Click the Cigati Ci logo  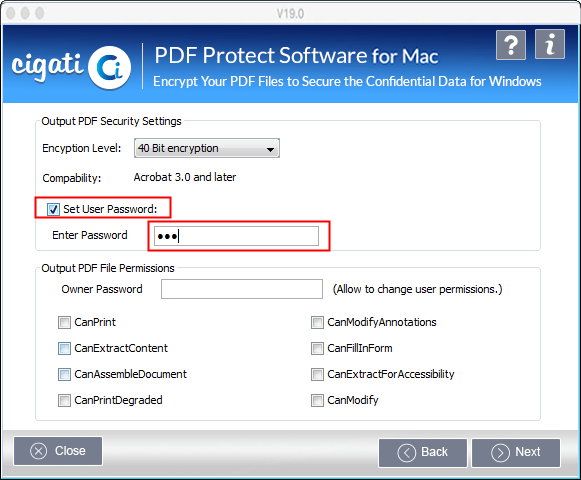point(110,67)
